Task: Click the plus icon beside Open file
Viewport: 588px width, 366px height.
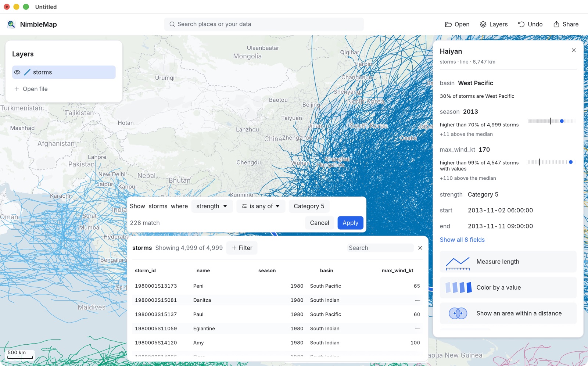Action: [17, 89]
